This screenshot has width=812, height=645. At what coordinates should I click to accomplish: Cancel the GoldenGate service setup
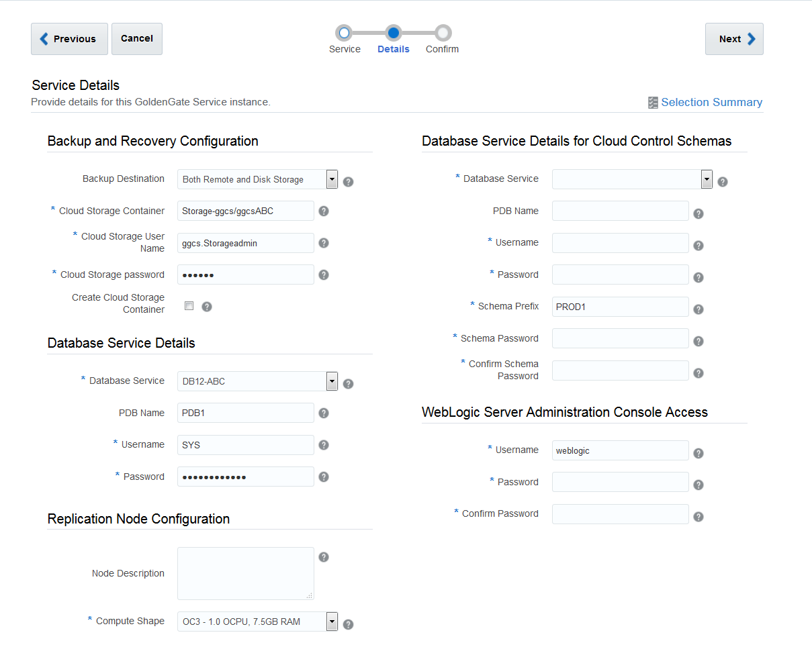tap(136, 38)
